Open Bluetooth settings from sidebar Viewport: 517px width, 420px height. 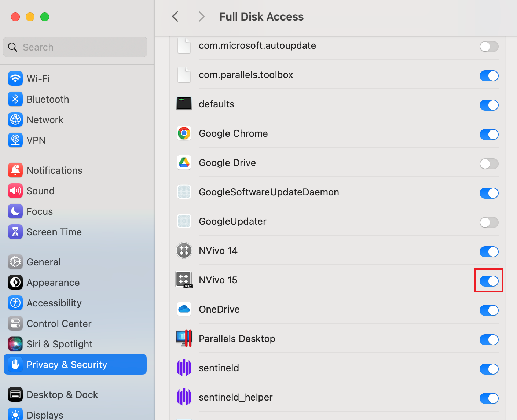coord(48,99)
